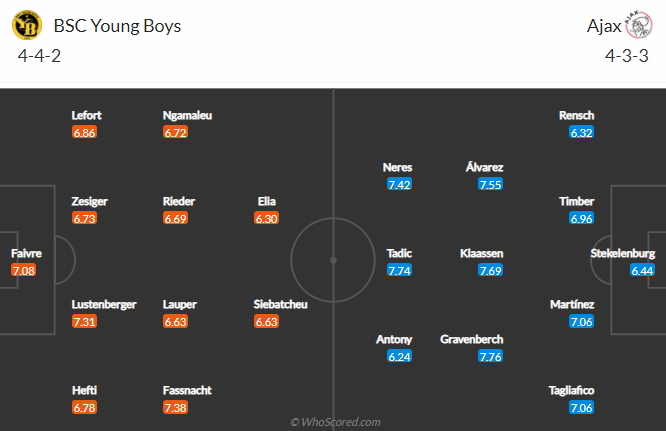Select Ngamaleu's 6.72 rating badge
This screenshot has height=431, width=666.
pos(175,132)
